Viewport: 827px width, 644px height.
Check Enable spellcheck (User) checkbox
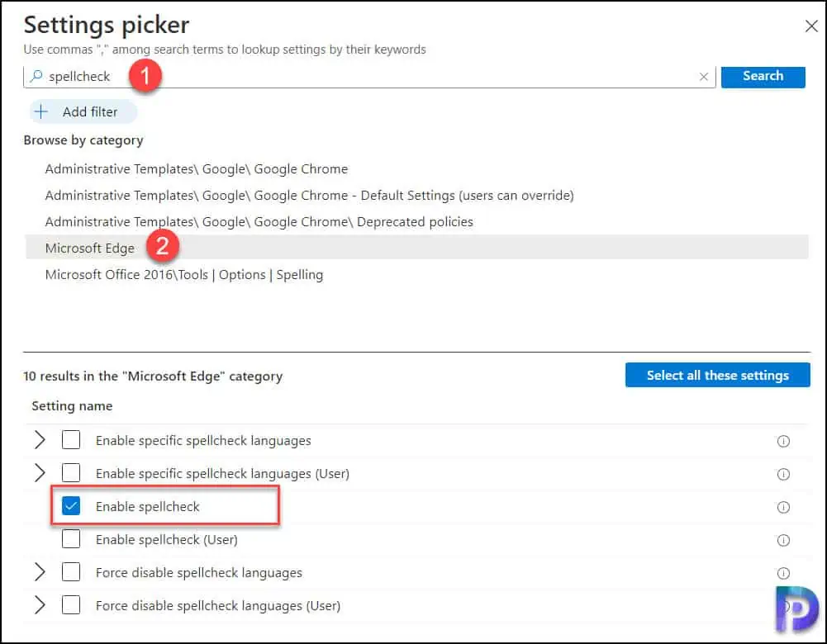point(71,539)
